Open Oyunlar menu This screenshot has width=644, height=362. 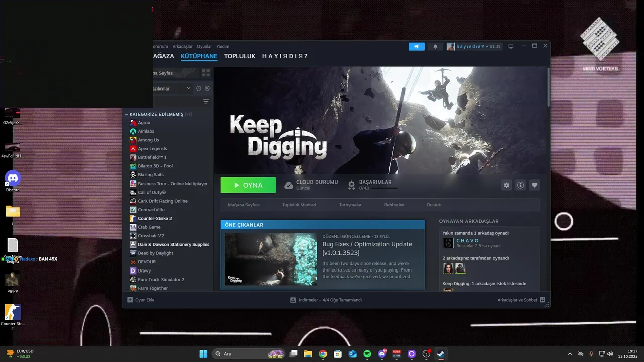204,46
